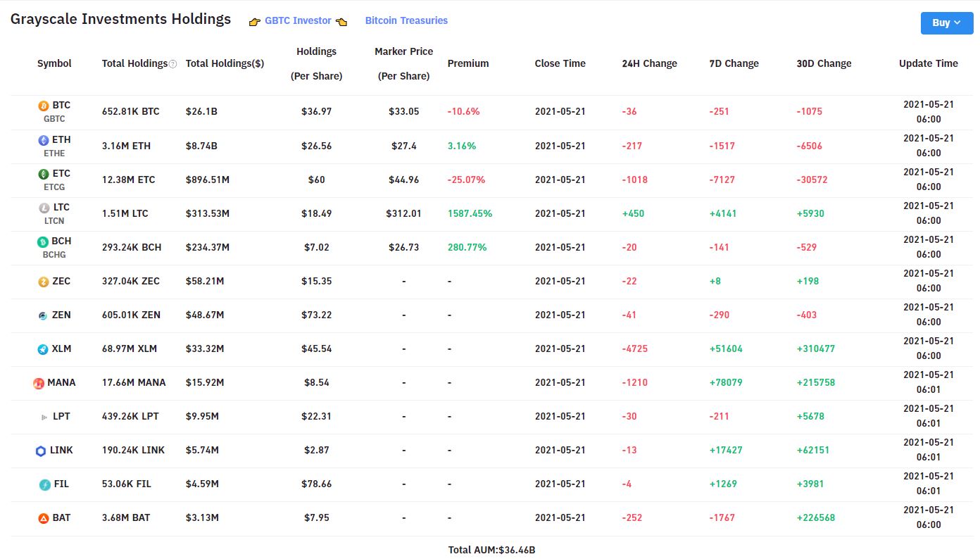Image resolution: width=980 pixels, height=559 pixels.
Task: Click the Ethereum ETH coin icon
Action: [x=44, y=140]
